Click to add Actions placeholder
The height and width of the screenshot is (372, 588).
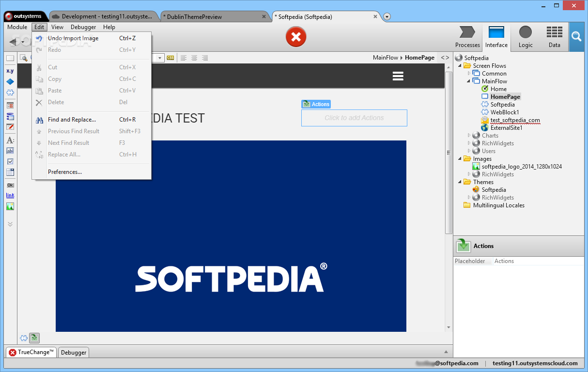click(354, 118)
